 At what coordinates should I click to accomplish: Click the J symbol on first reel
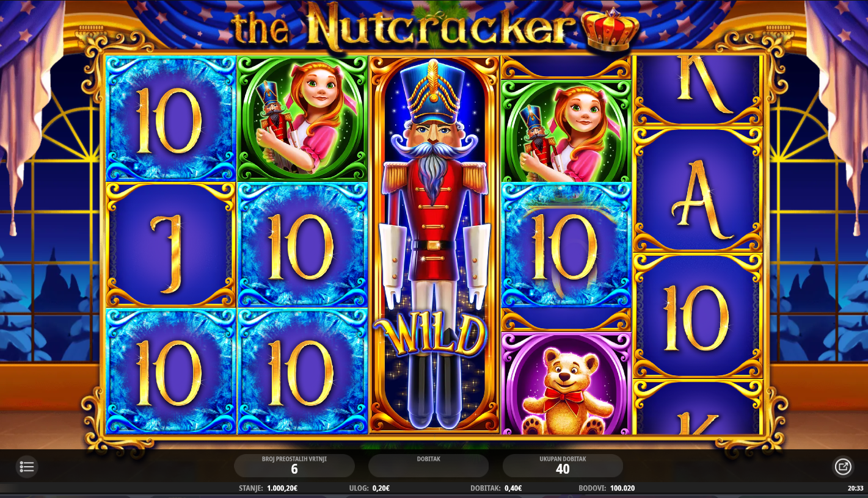(171, 245)
